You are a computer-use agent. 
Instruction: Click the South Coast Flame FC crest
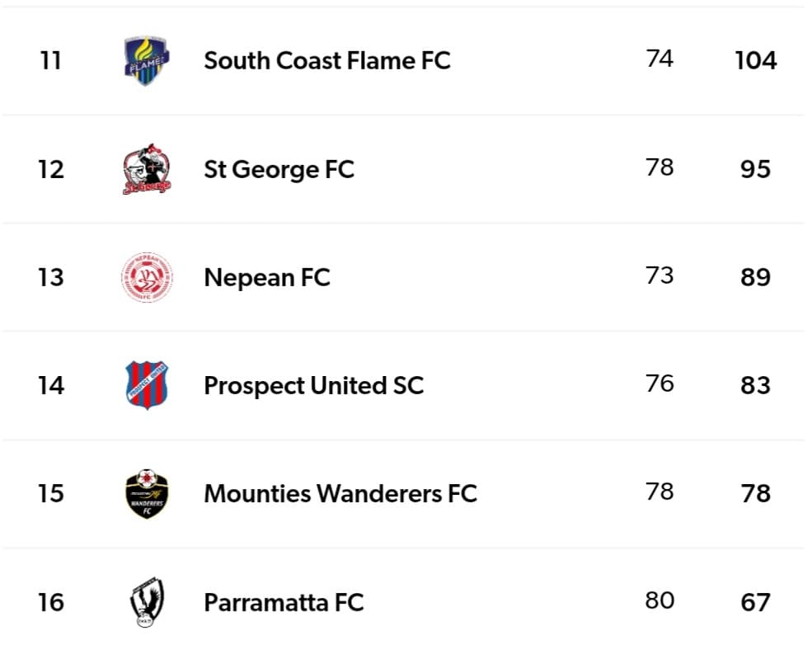tap(146, 61)
